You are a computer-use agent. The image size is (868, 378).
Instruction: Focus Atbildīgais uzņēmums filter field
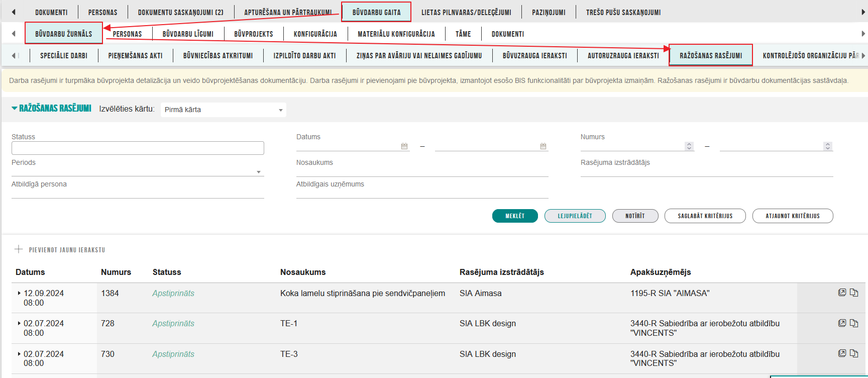click(422, 194)
